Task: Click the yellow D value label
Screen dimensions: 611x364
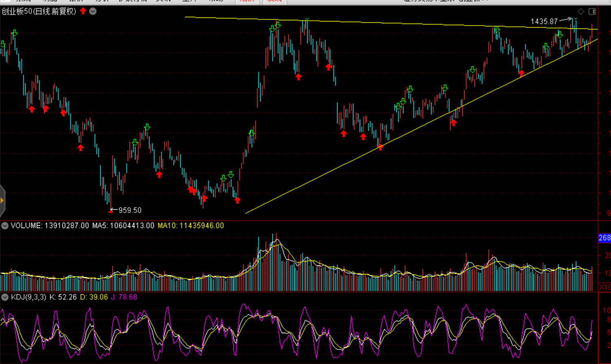Action: pyautogui.click(x=94, y=297)
